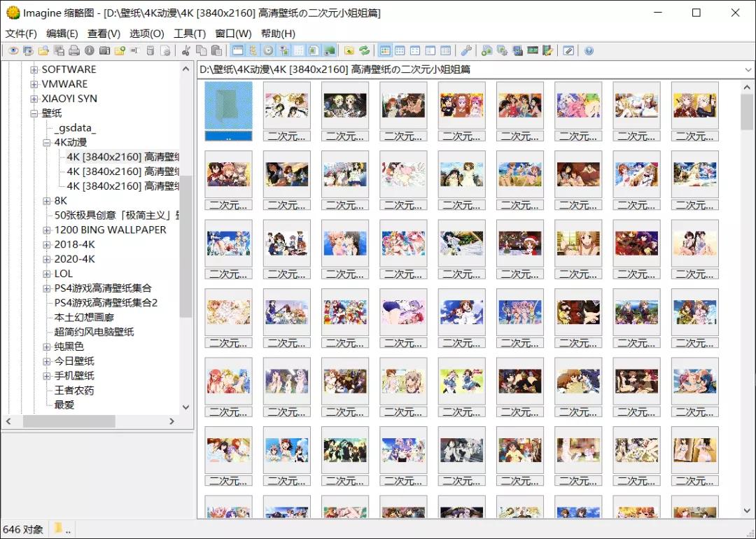Open the path address bar dropdown arrow
The width and height of the screenshot is (756, 539).
[x=748, y=69]
